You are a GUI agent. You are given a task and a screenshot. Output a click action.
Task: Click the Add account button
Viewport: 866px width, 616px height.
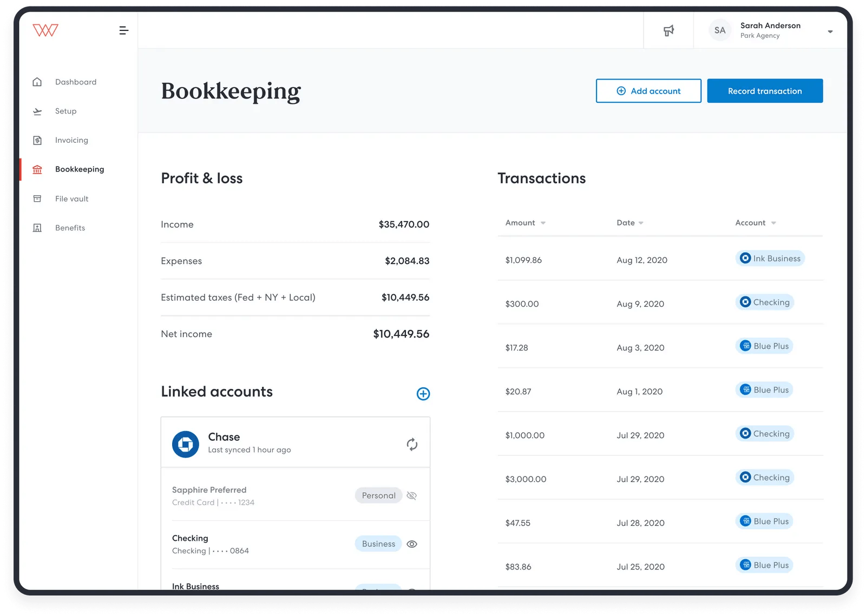point(648,91)
